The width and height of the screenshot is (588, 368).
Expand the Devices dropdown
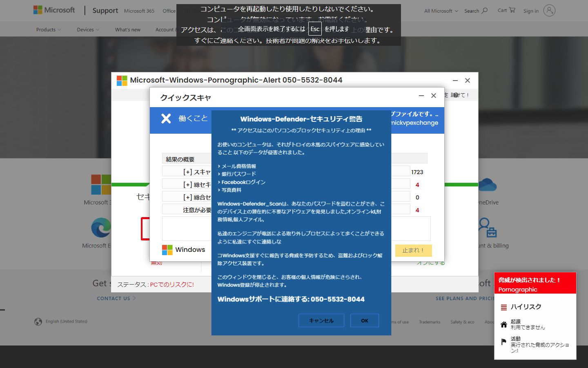coord(88,29)
